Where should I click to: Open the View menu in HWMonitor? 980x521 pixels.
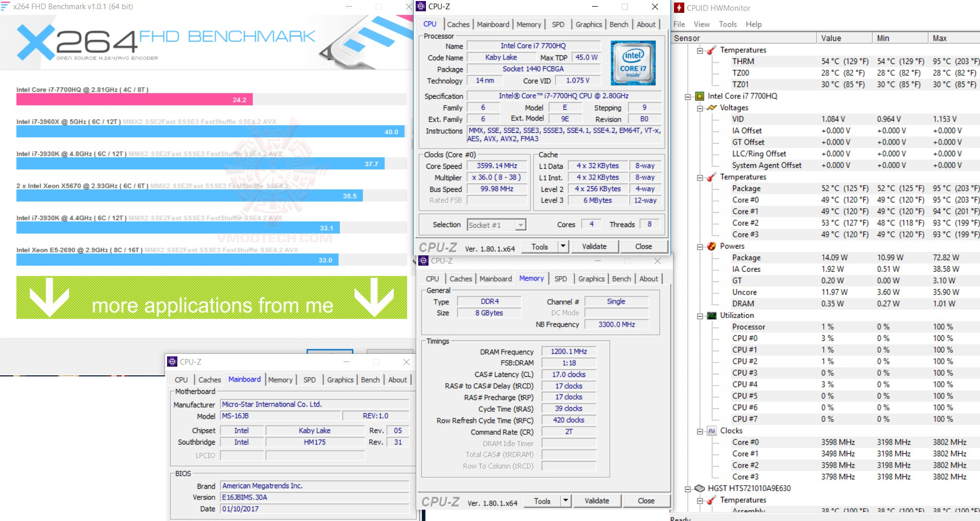pos(702,24)
